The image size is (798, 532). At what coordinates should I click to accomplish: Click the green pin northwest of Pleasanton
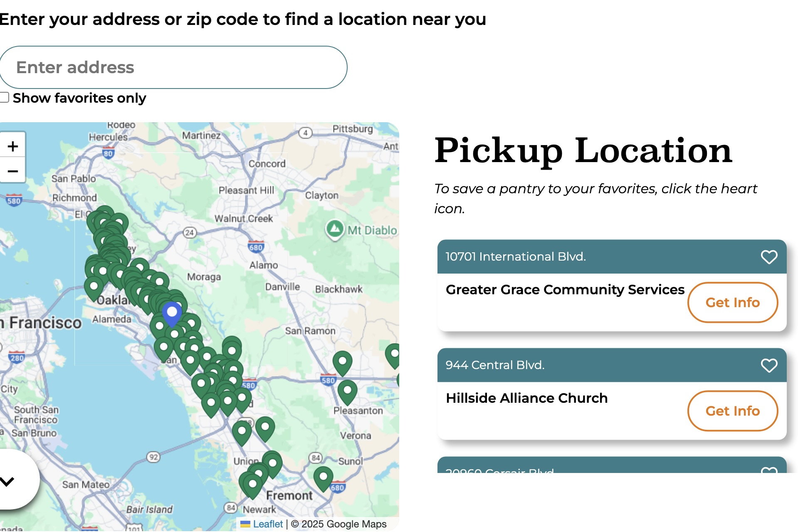tap(342, 363)
